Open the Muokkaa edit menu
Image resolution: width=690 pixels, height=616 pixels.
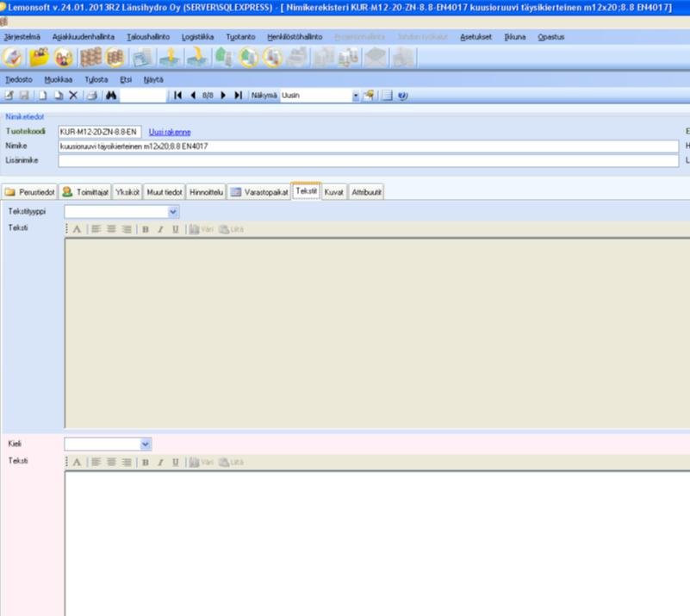pos(58,79)
